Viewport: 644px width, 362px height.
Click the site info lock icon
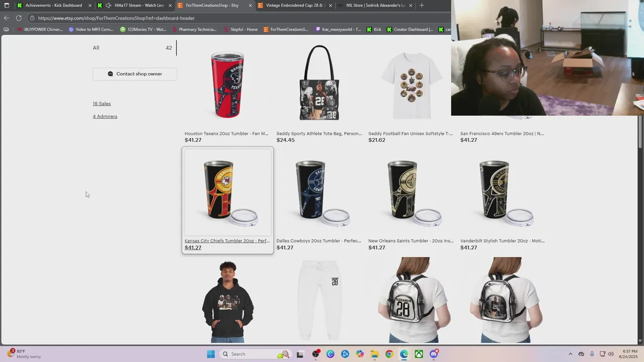pos(32,18)
